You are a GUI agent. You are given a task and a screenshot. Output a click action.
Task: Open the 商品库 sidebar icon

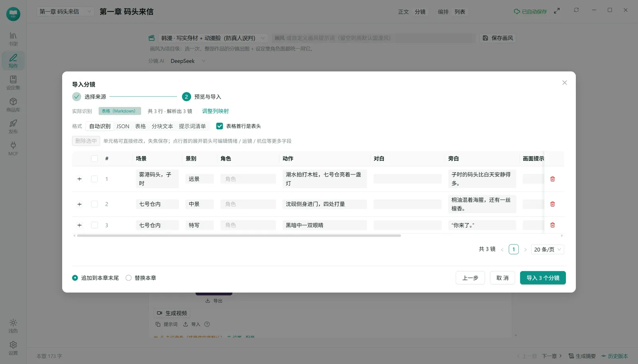(x=13, y=104)
